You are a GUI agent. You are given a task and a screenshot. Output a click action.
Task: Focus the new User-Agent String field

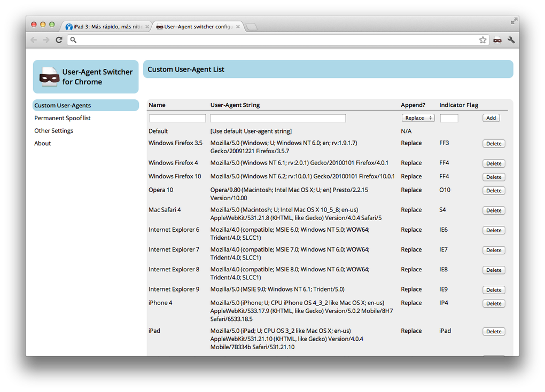click(x=278, y=118)
